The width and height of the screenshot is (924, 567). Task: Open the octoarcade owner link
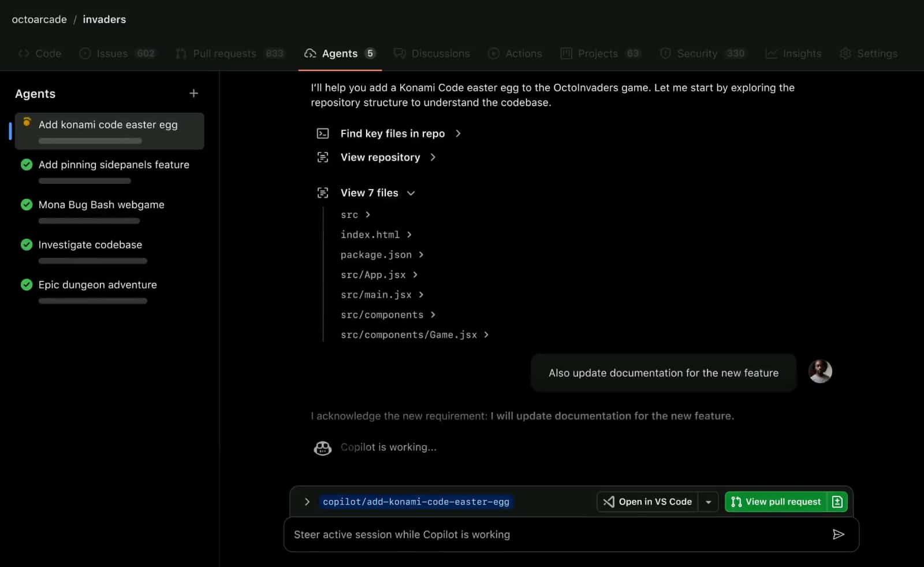(x=39, y=20)
